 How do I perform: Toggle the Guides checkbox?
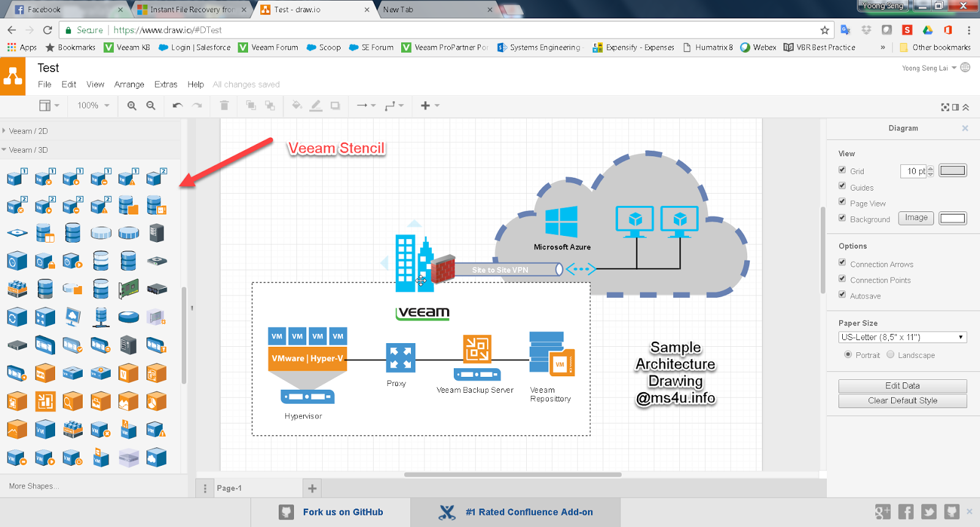pyautogui.click(x=842, y=186)
